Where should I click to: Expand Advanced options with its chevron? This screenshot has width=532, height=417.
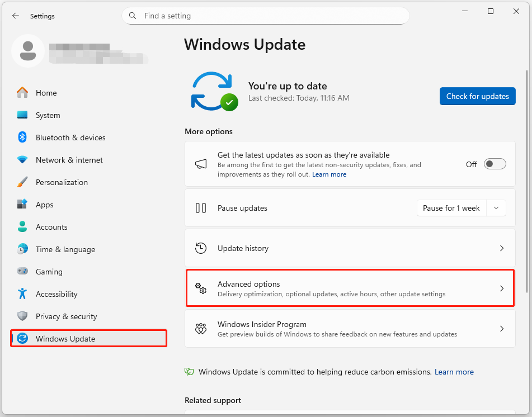(502, 288)
